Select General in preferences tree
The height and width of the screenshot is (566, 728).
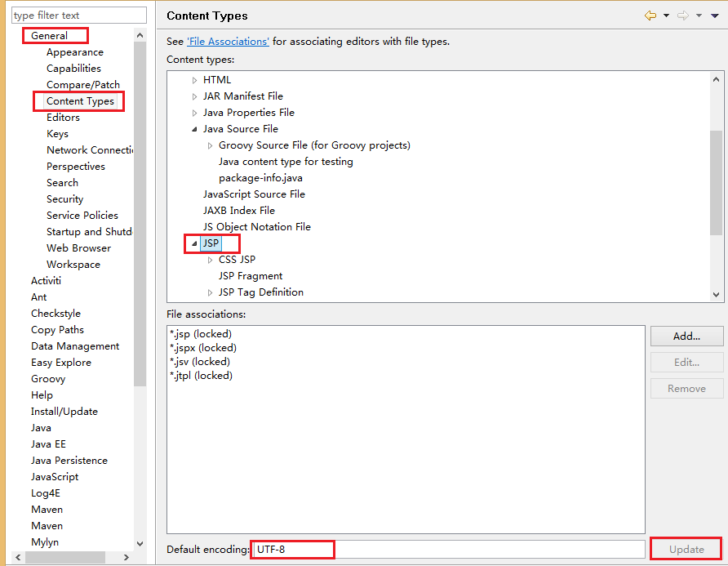pyautogui.click(x=49, y=36)
